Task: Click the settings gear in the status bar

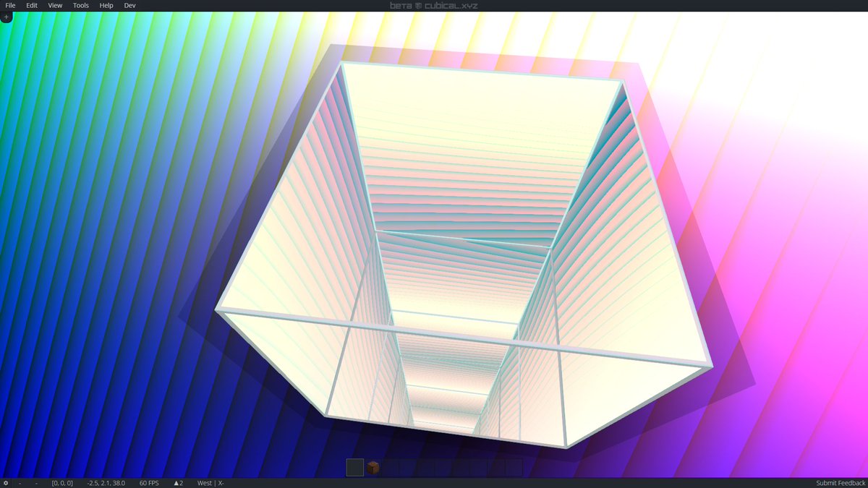Action: tap(6, 483)
